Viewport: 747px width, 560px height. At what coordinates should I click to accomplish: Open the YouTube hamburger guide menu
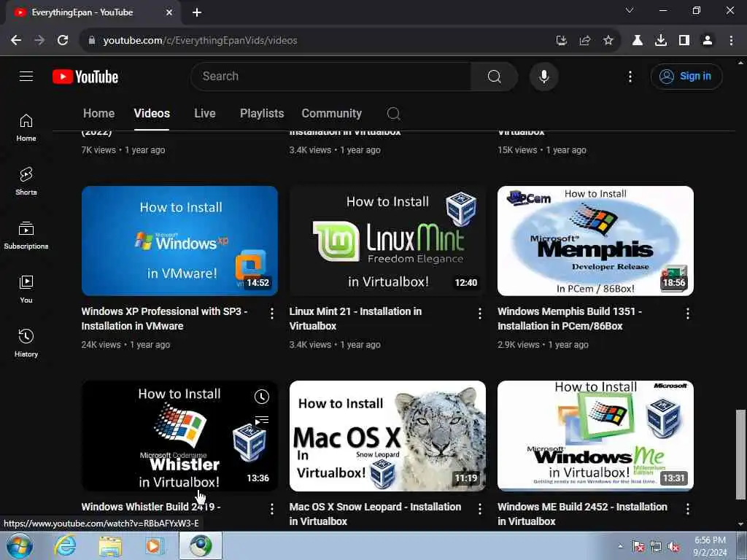click(26, 76)
